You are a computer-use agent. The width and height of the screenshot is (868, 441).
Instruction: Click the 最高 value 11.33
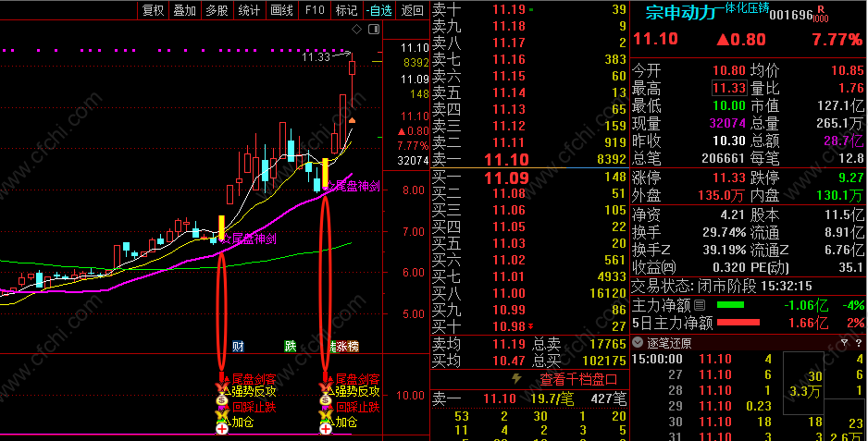729,88
